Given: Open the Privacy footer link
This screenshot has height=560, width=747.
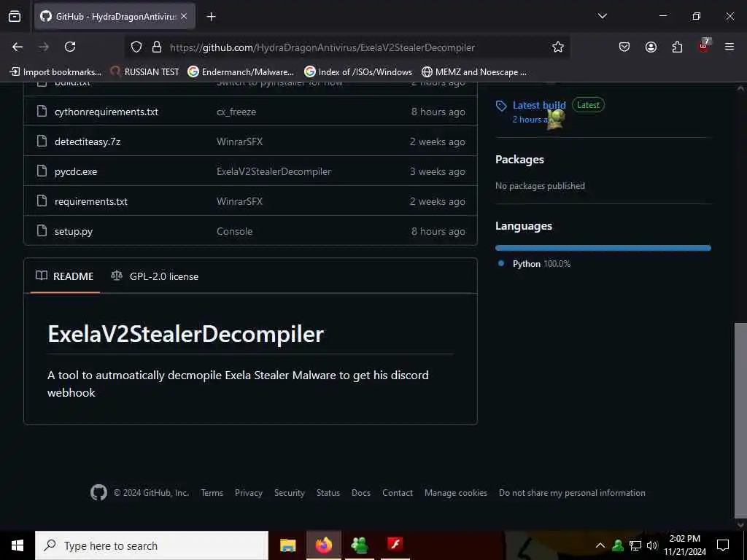Looking at the screenshot, I should click(249, 493).
